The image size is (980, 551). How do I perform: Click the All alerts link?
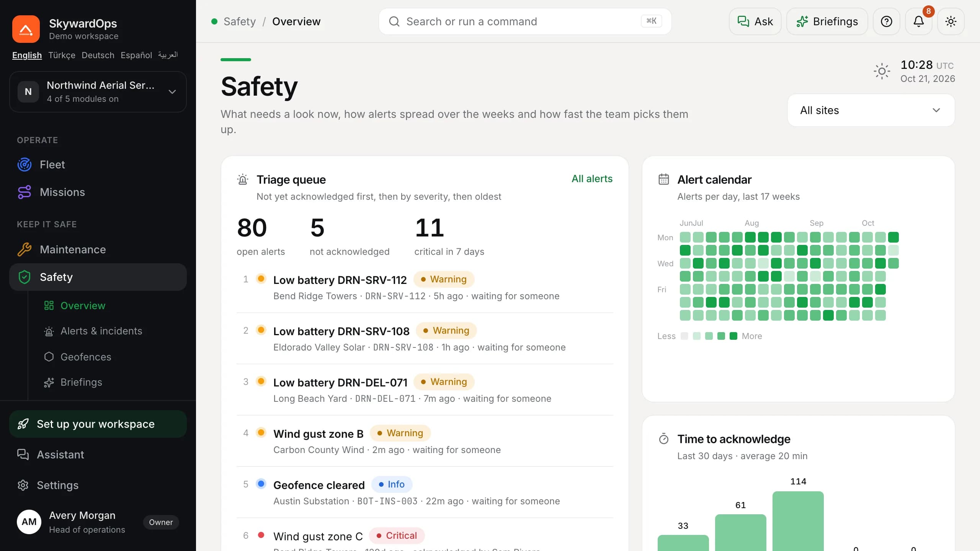[x=592, y=179]
